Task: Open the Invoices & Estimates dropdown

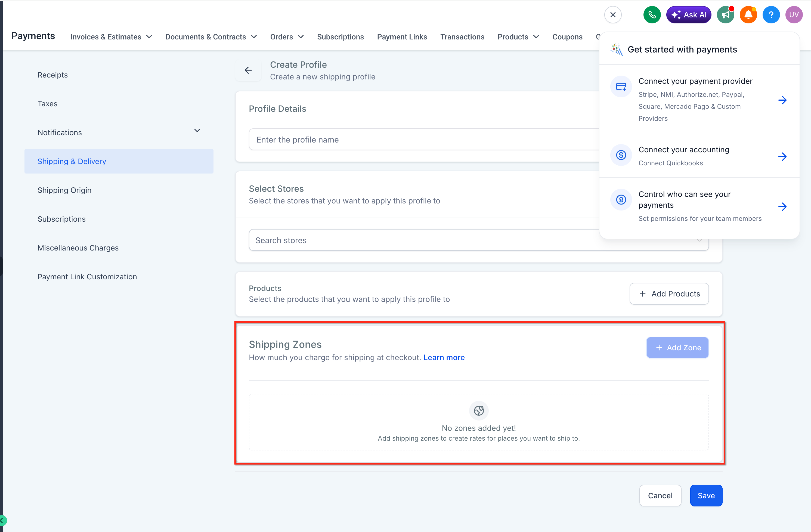Action: pos(111,36)
